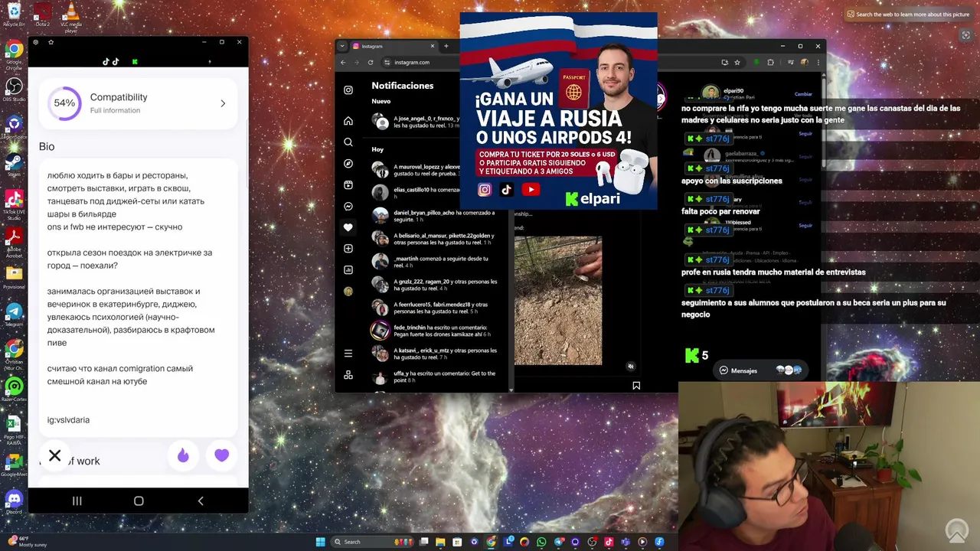980x551 pixels.
Task: Open new tab in Chrome window
Action: coord(446,46)
